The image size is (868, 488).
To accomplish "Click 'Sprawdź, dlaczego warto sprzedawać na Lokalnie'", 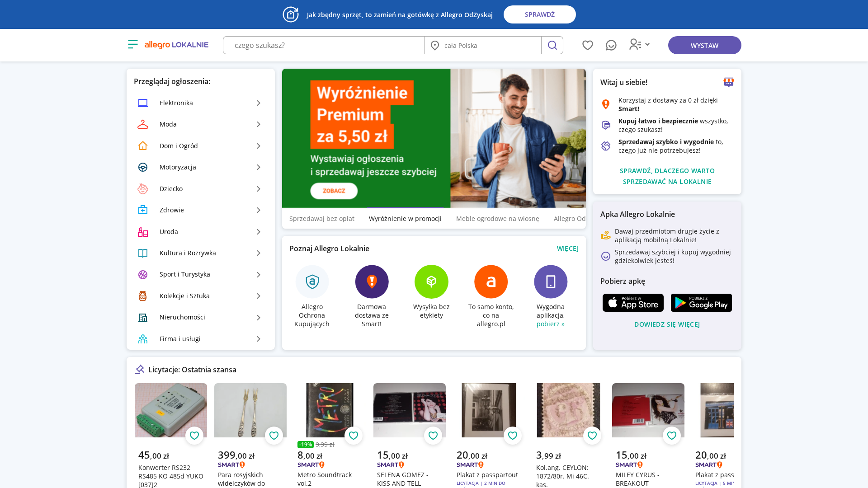I will click(x=667, y=176).
